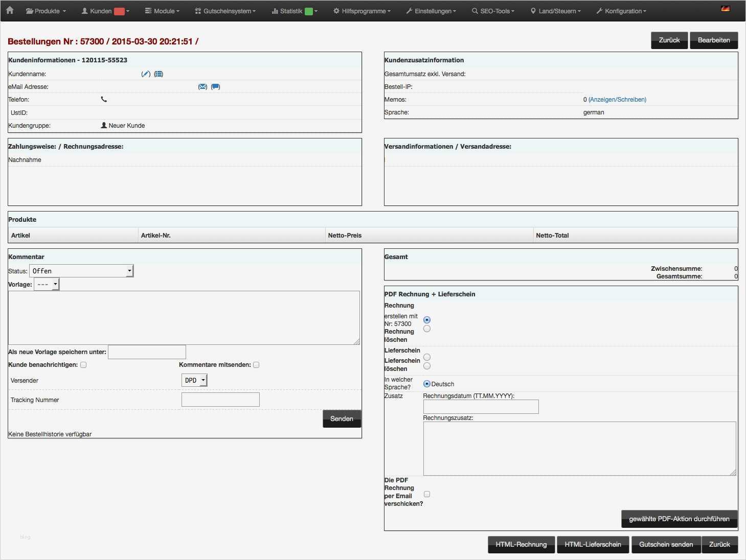Click the Kundeninformationen - 120115-55523 heading
The height and width of the screenshot is (560, 746).
pyautogui.click(x=67, y=60)
